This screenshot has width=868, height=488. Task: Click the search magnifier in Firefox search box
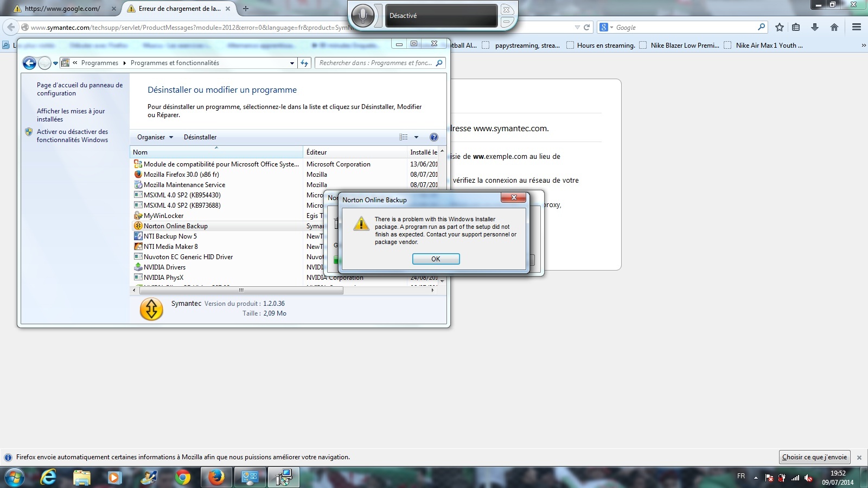(x=761, y=27)
